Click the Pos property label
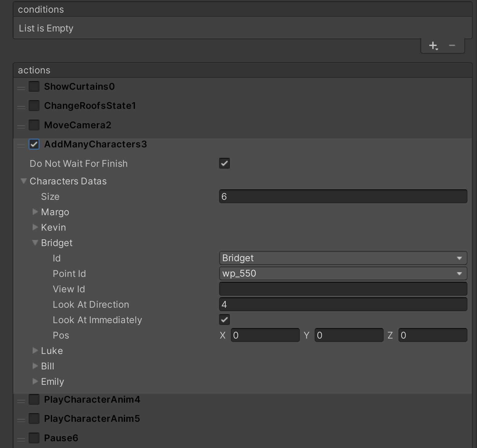This screenshot has height=448, width=477. point(61,335)
